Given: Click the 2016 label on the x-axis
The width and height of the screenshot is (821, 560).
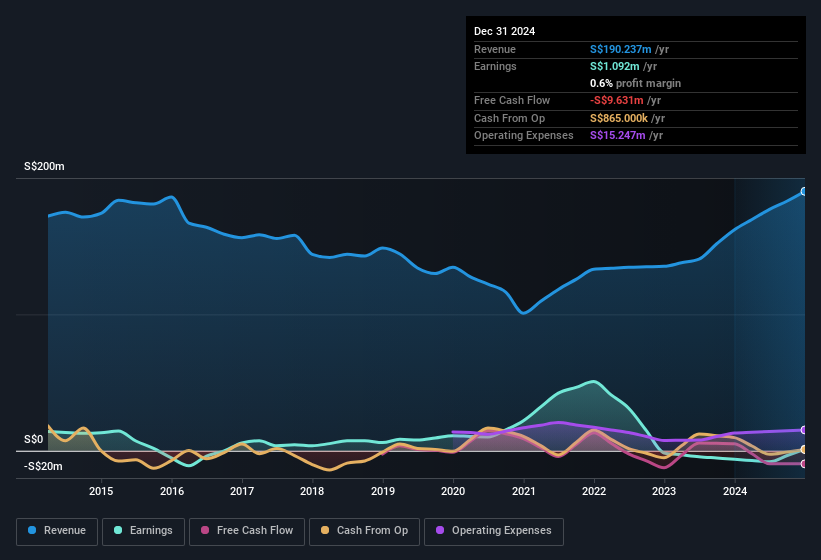Looking at the screenshot, I should click(x=172, y=491).
